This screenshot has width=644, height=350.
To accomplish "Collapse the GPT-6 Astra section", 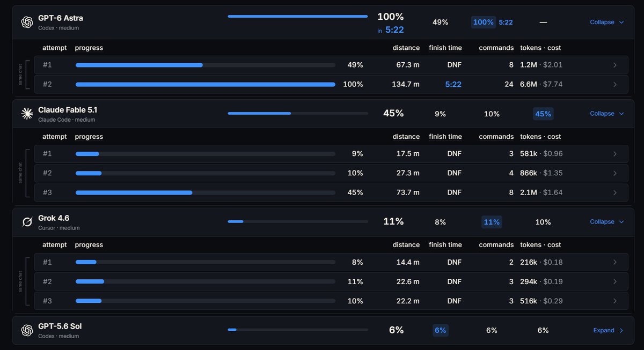I will tap(607, 22).
